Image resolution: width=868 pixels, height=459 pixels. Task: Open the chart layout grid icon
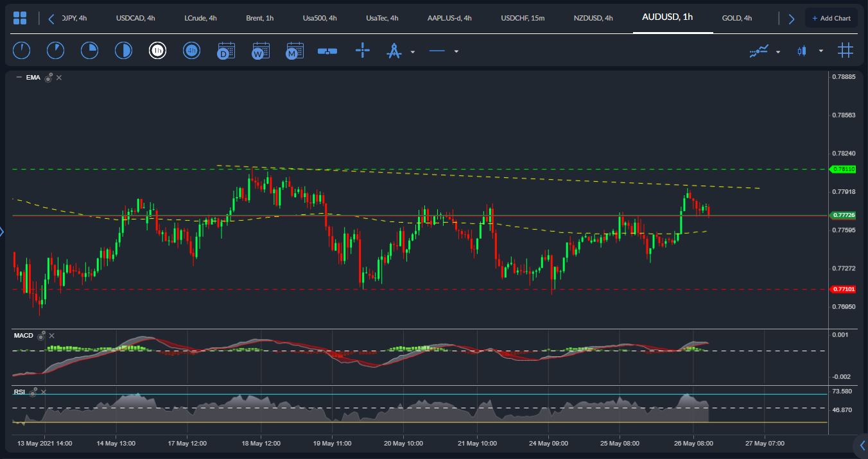click(20, 18)
